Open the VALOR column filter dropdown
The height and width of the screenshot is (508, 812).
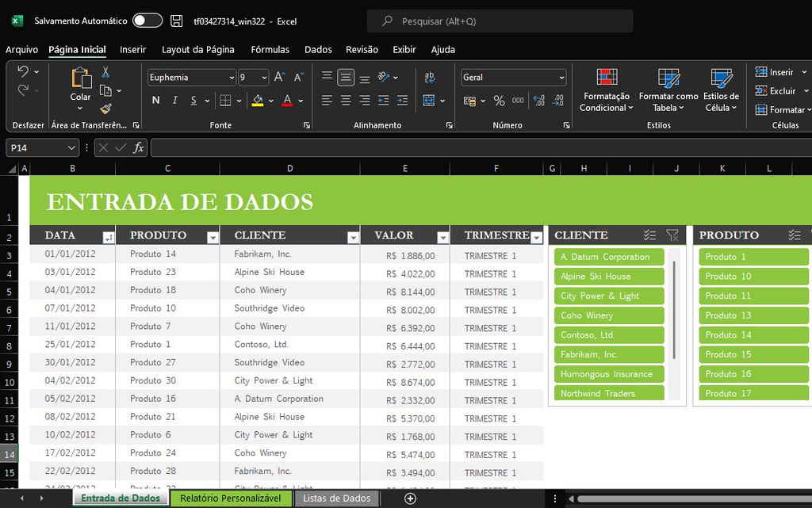click(442, 238)
